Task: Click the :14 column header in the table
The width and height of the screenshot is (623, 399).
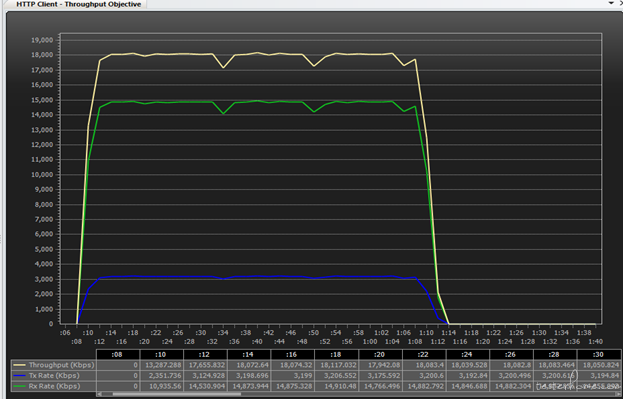Action: pos(249,354)
